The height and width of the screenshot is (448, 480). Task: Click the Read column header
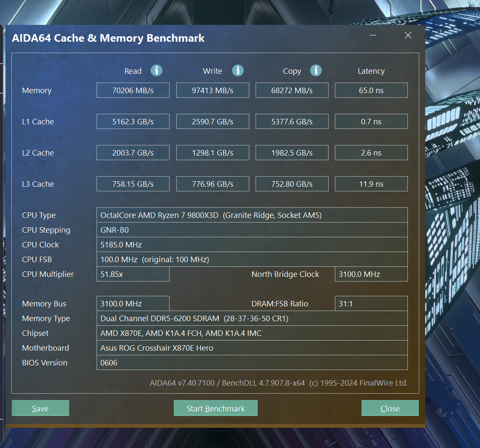[x=133, y=71]
